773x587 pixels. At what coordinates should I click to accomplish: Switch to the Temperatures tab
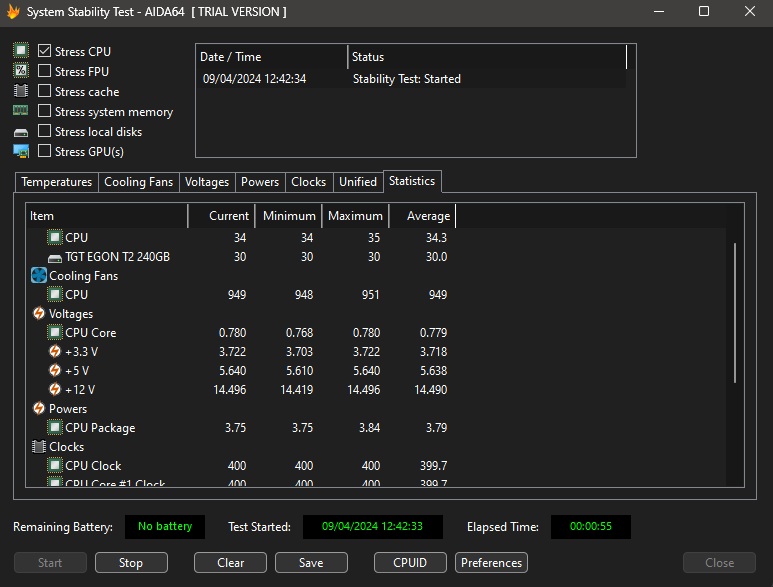pos(57,182)
